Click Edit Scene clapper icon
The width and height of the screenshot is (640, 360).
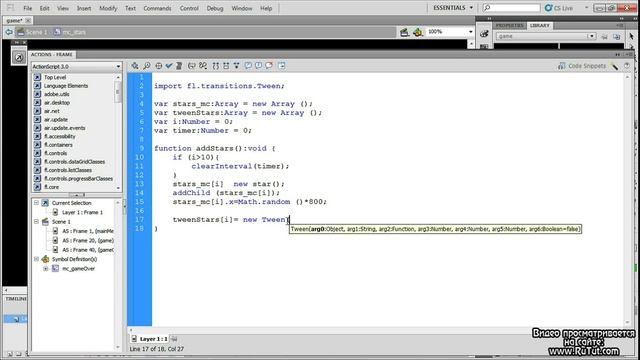[x=404, y=32]
